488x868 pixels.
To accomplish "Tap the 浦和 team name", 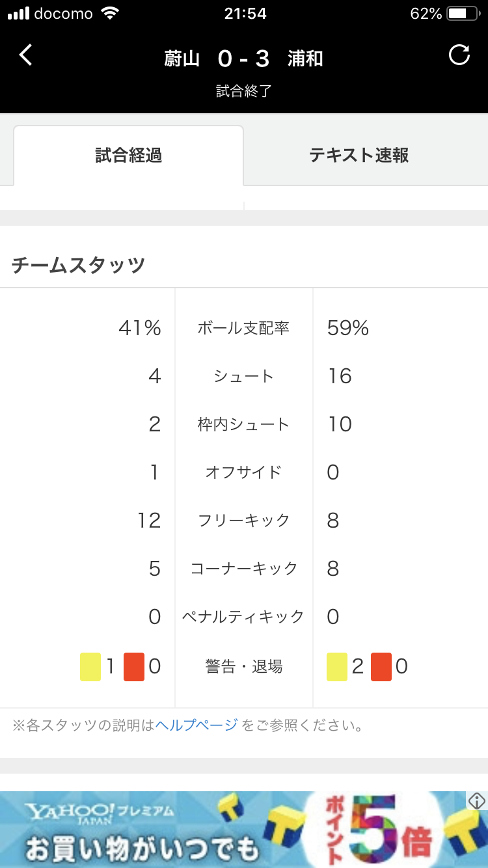I will [x=305, y=59].
